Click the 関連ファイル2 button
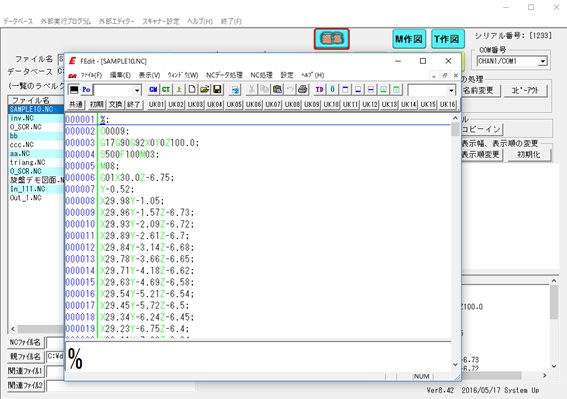This screenshot has height=399, width=567. click(x=25, y=385)
